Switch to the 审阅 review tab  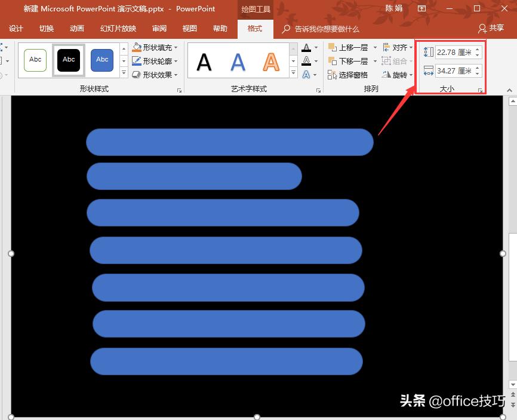159,29
